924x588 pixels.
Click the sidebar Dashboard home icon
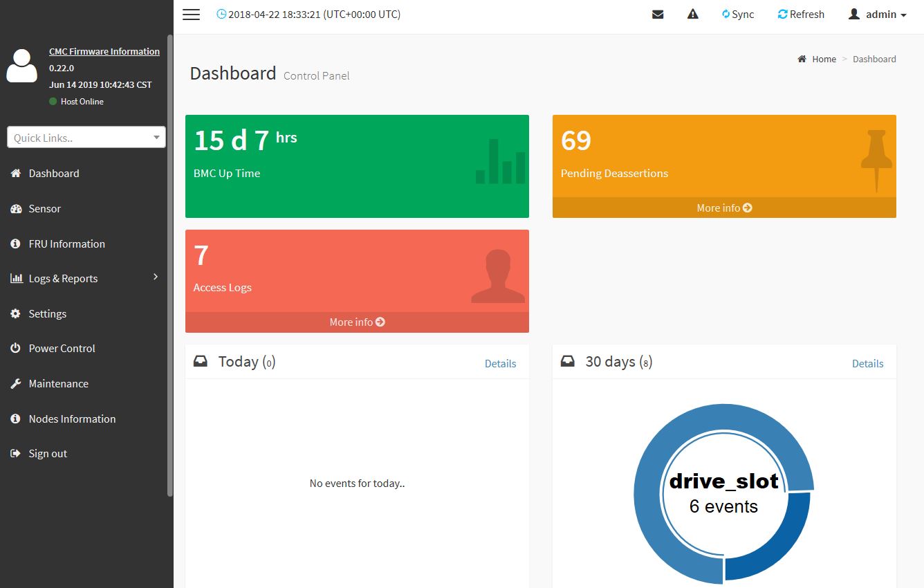[15, 174]
